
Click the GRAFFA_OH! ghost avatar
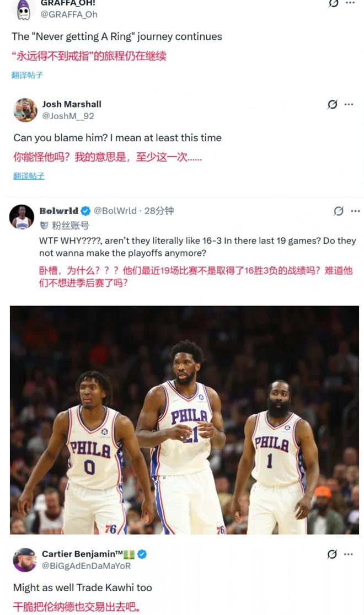[x=23, y=8]
